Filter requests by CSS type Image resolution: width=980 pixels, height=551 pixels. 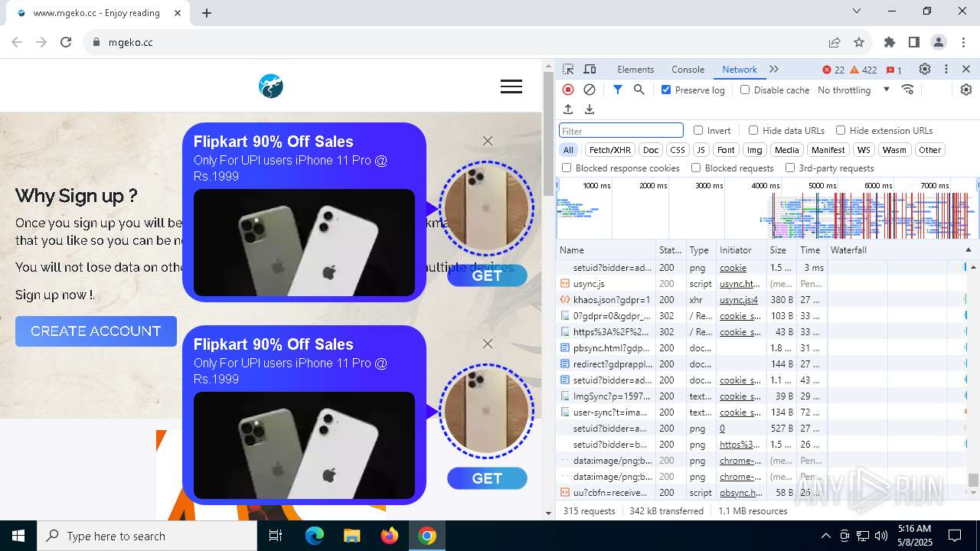678,150
